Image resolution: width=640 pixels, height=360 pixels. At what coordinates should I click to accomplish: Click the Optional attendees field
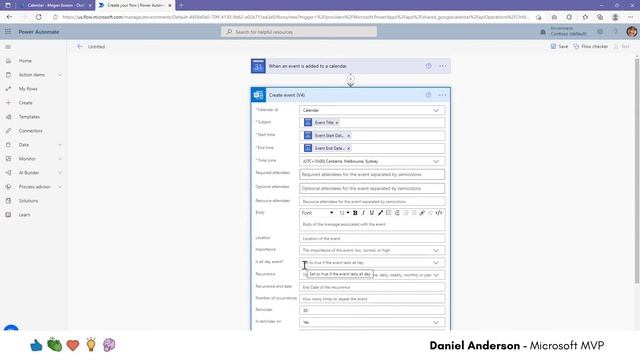pos(372,189)
